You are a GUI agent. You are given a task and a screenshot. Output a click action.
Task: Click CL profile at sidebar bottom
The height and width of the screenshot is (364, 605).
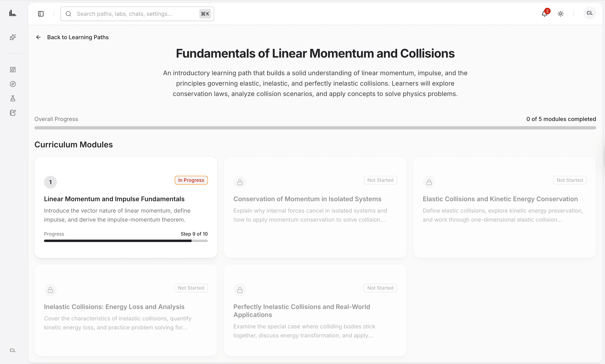(13, 350)
